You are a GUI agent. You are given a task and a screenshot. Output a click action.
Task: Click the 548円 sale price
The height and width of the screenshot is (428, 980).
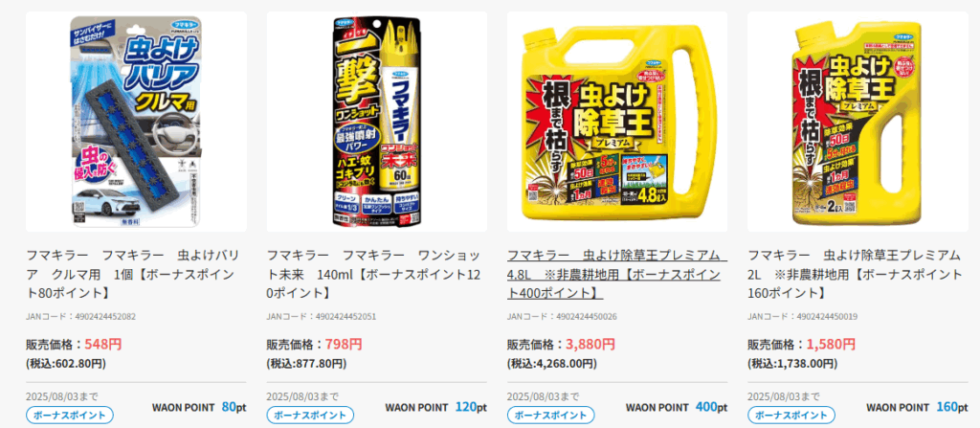[x=103, y=344]
